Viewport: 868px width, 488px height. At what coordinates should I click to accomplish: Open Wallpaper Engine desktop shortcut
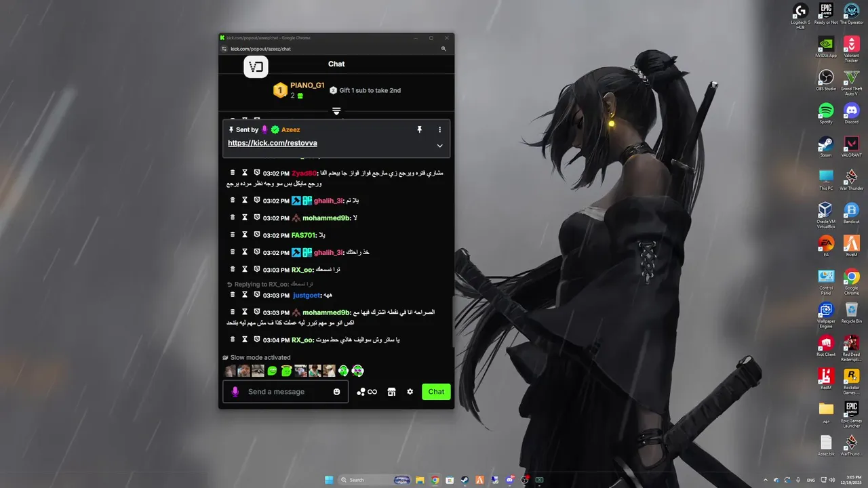tap(825, 315)
